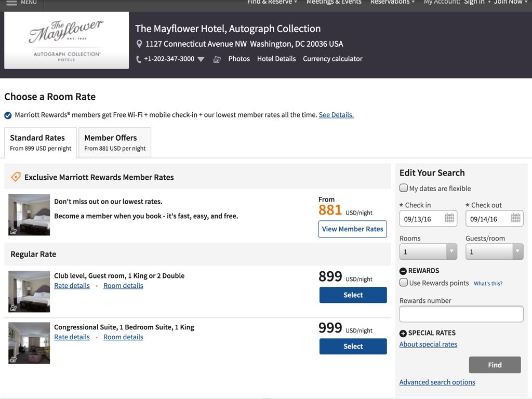Click the blue checkmark icon near Marriott Rewards
Viewport: 532px width, 399px height.
pos(8,115)
